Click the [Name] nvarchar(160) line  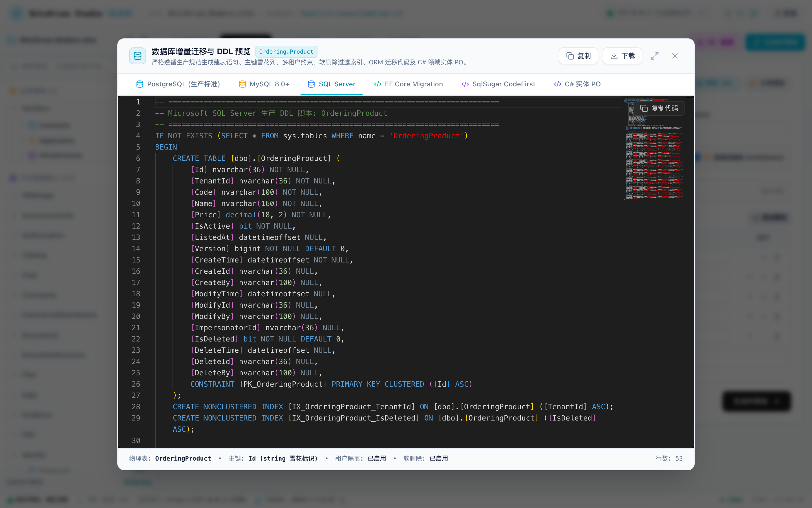click(x=256, y=203)
